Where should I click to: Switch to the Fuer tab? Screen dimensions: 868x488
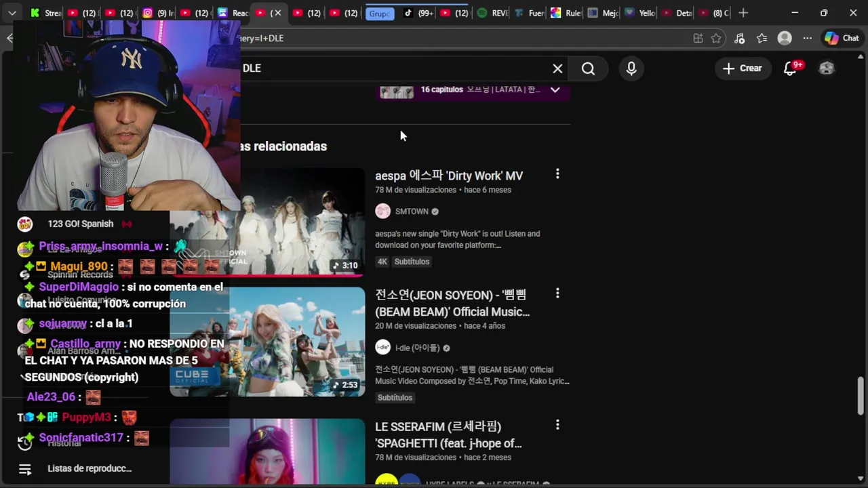[530, 13]
